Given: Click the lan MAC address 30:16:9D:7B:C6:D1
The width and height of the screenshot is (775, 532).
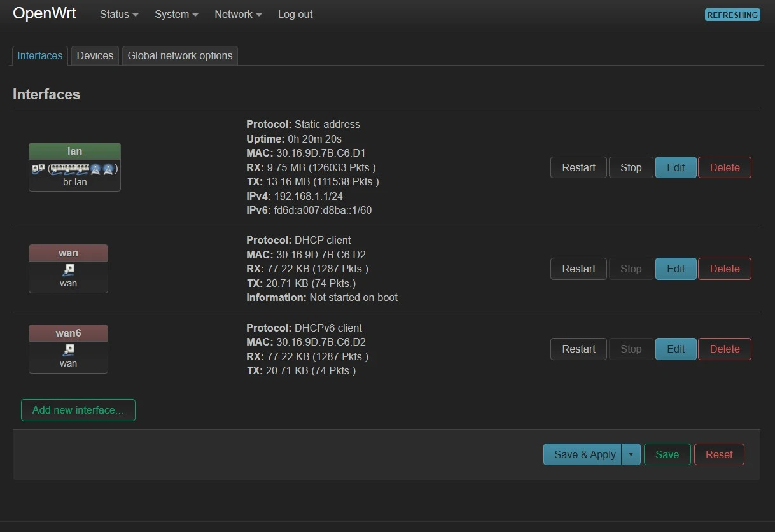Looking at the screenshot, I should [321, 153].
